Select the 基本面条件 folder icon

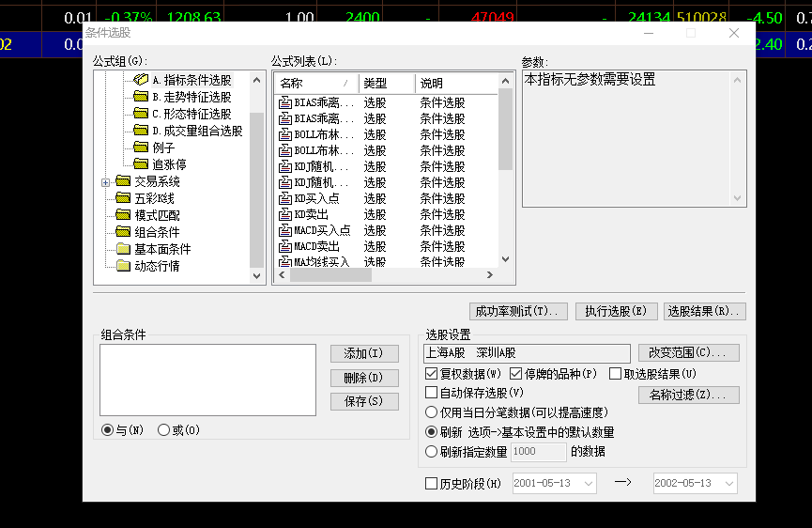point(123,250)
